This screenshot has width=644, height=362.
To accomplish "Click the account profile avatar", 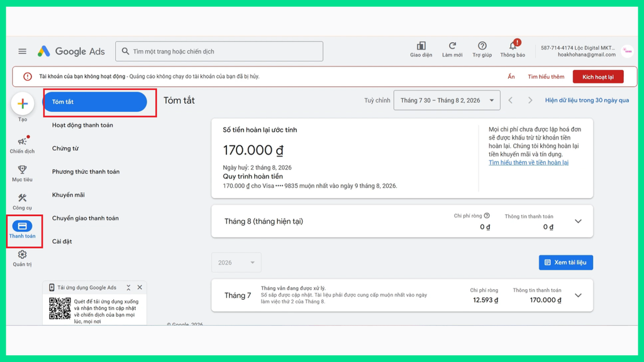I will pyautogui.click(x=627, y=52).
